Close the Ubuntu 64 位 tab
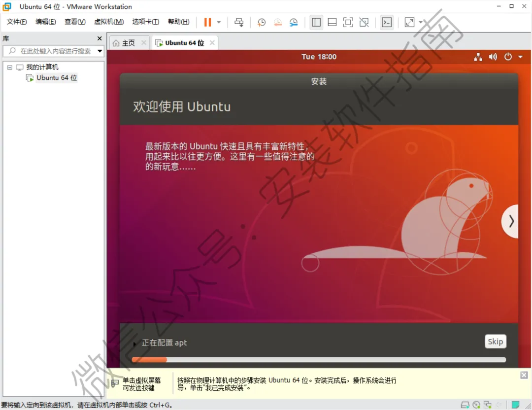The image size is (532, 410). [212, 43]
